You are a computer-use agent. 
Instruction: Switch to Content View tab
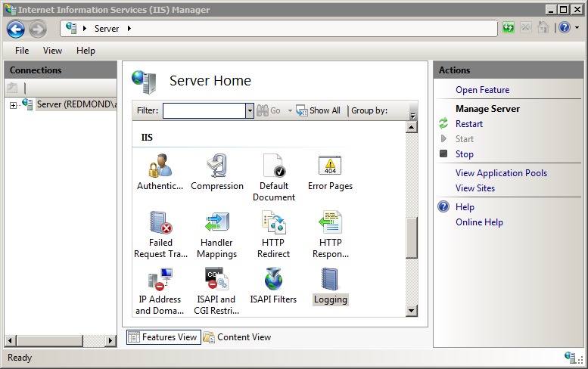[x=237, y=337]
